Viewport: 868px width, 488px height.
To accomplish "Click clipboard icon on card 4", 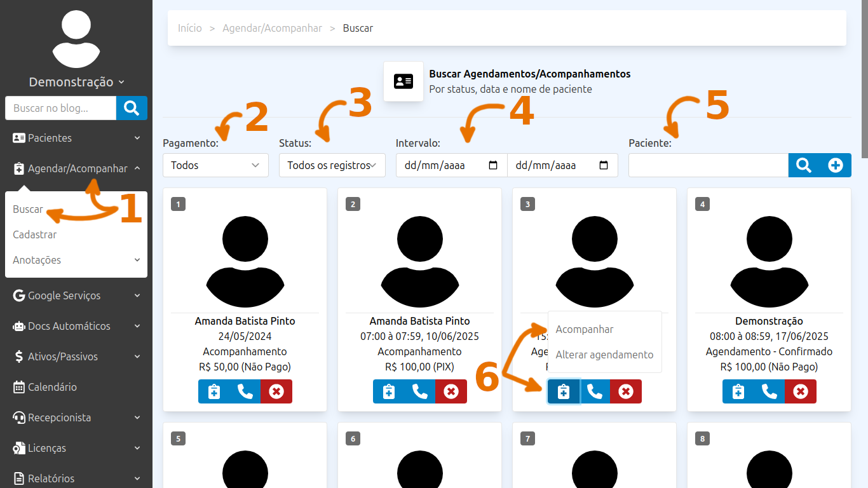I will coord(738,391).
